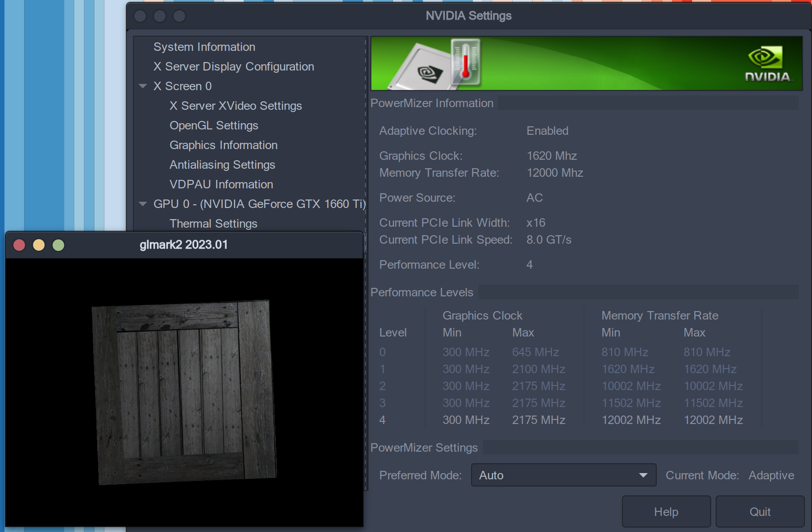
Task: Click the NVIDIA Settings window title
Action: click(x=468, y=16)
